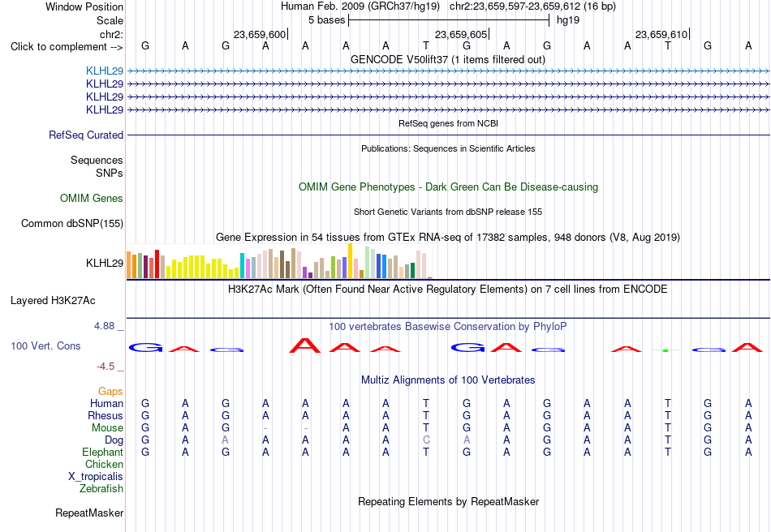This screenshot has height=532, width=771.
Task: Click the cyan bar in the GTEx chart
Action: (242, 266)
